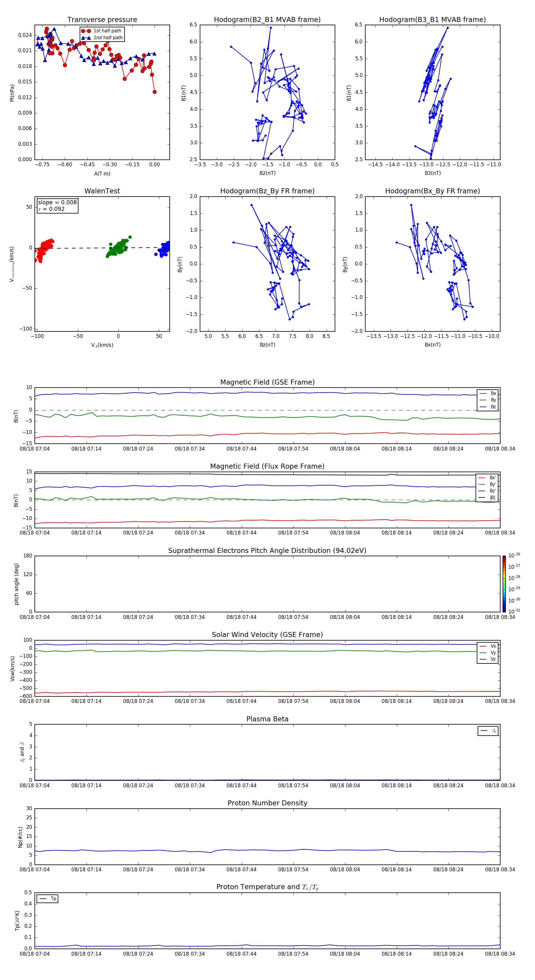Click the 'Tp' legend in temperature plot

(x=48, y=899)
